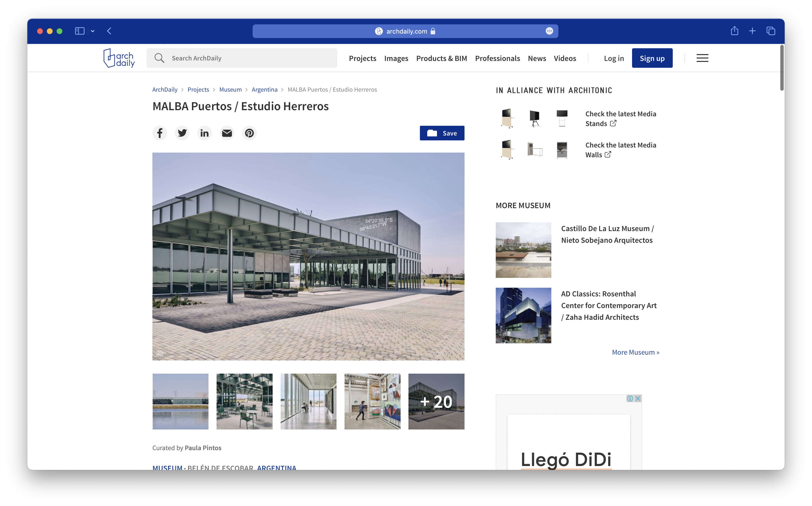Share article on LinkedIn
The height and width of the screenshot is (506, 812).
205,133
